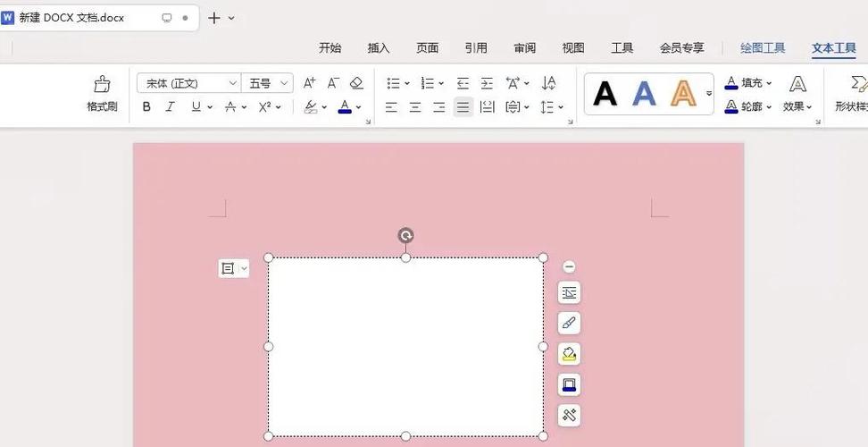Click the style brush icon in floating toolbar

pyautogui.click(x=569, y=323)
